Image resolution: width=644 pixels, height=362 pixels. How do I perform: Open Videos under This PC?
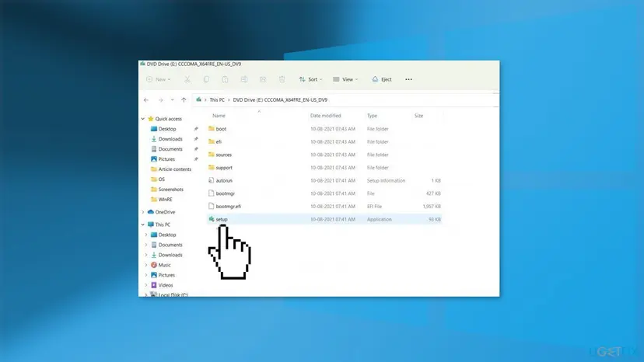tap(166, 285)
